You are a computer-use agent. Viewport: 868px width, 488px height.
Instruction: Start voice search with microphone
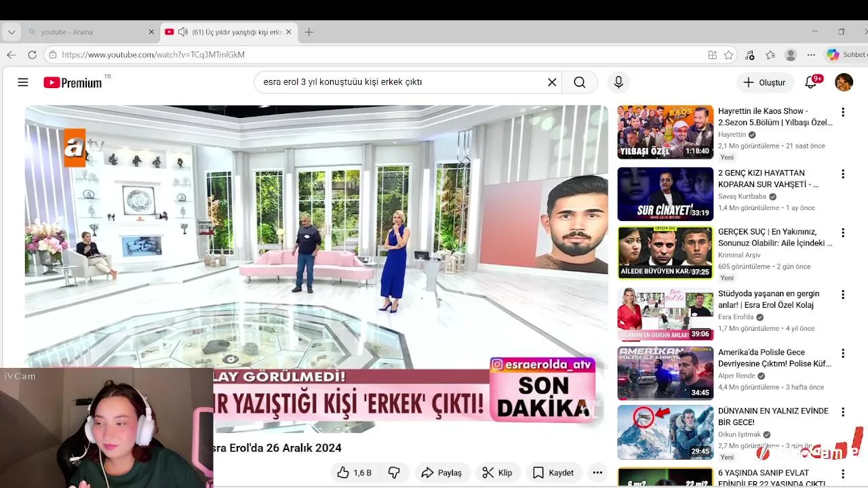pos(618,82)
